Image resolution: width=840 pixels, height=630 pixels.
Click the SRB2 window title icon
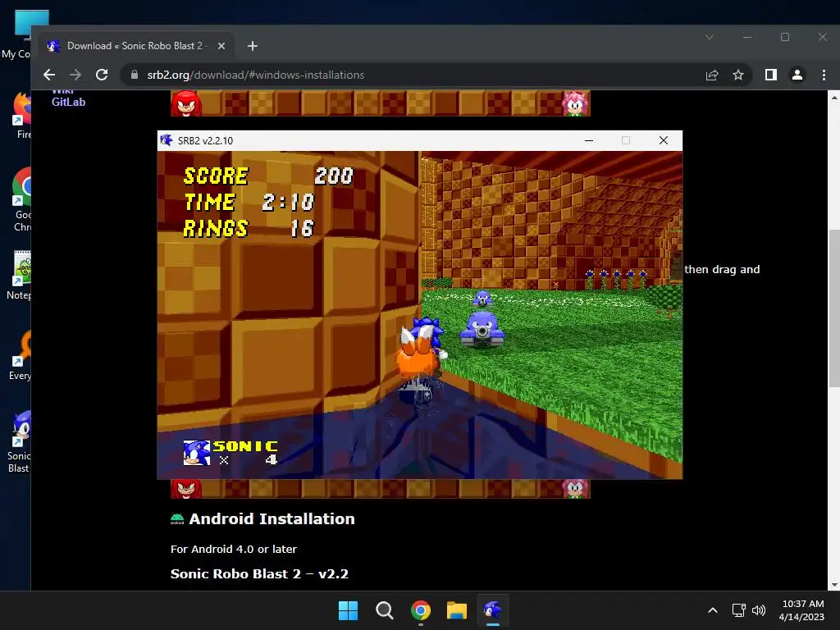(167, 140)
